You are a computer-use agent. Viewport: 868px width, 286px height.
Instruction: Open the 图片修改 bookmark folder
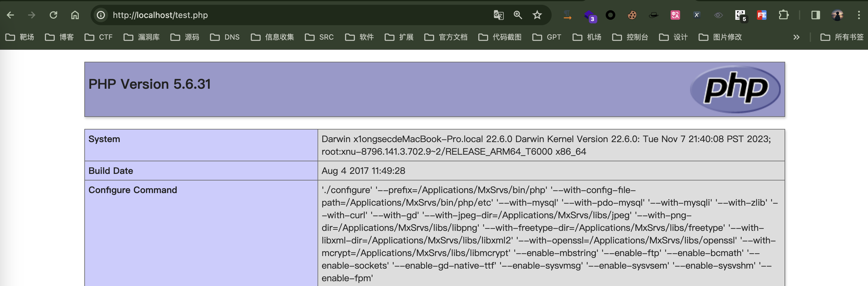click(720, 37)
